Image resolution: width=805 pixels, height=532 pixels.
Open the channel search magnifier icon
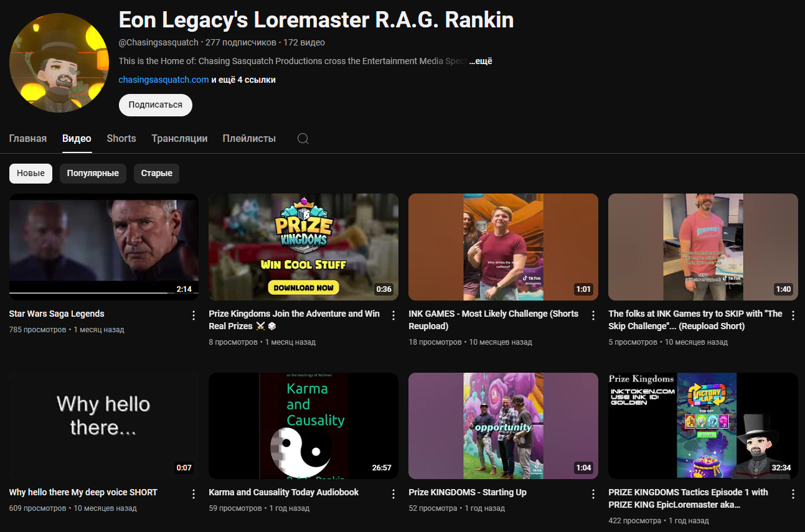coord(303,139)
